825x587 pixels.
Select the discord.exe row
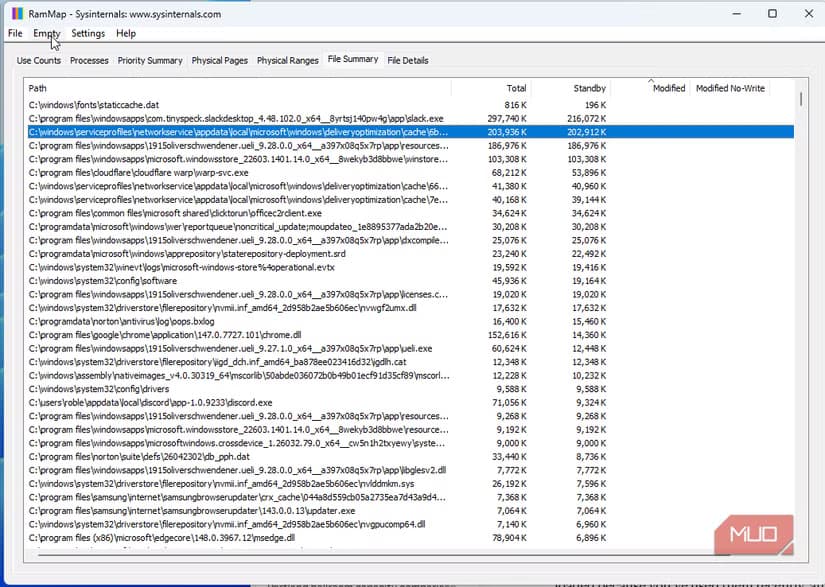click(x=410, y=402)
